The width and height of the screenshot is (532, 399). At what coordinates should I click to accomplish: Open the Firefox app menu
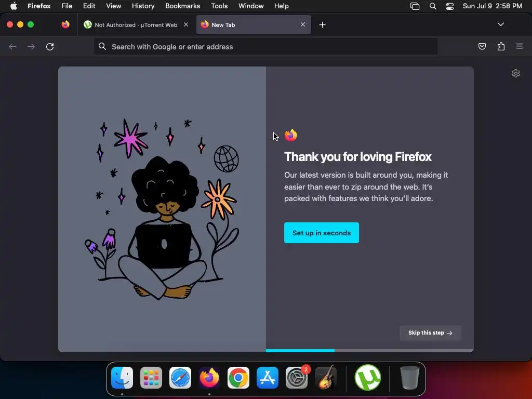39,6
